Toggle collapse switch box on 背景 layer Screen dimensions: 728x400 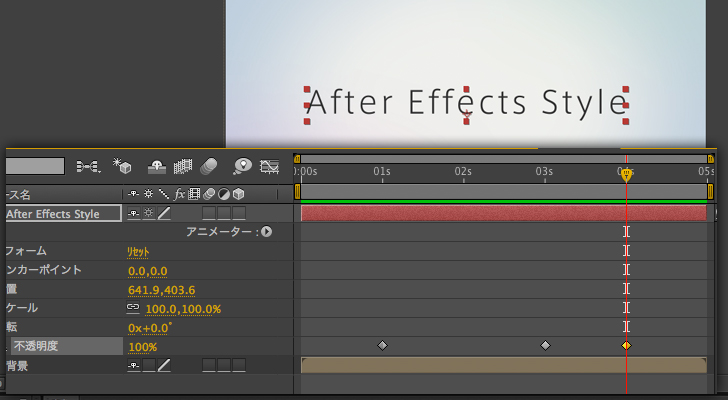click(149, 366)
